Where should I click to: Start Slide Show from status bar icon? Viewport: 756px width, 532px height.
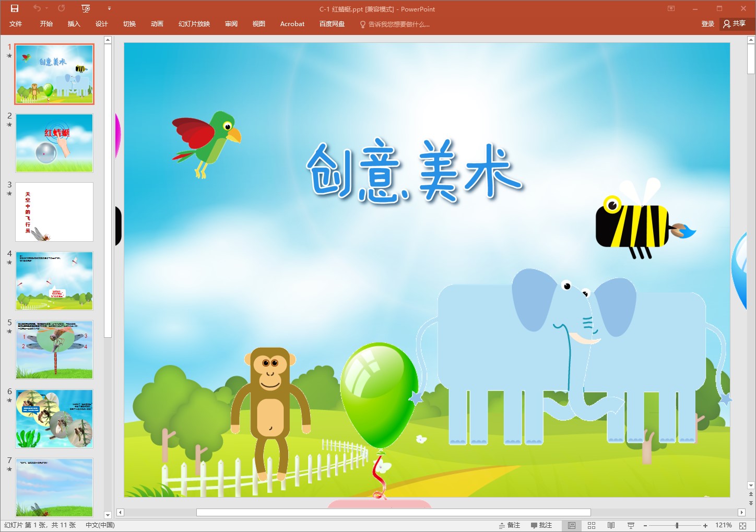point(631,525)
